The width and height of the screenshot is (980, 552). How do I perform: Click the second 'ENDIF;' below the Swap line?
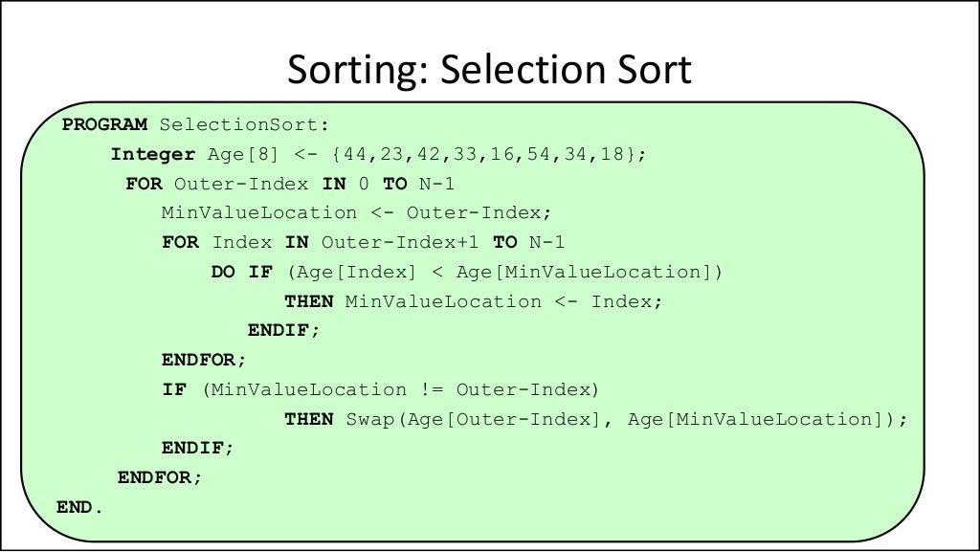[197, 448]
